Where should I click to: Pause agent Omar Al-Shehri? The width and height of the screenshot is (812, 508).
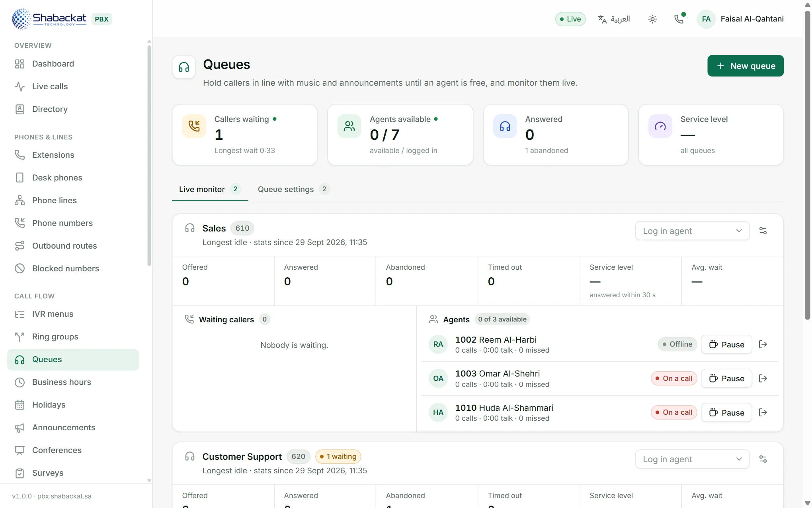pyautogui.click(x=726, y=379)
